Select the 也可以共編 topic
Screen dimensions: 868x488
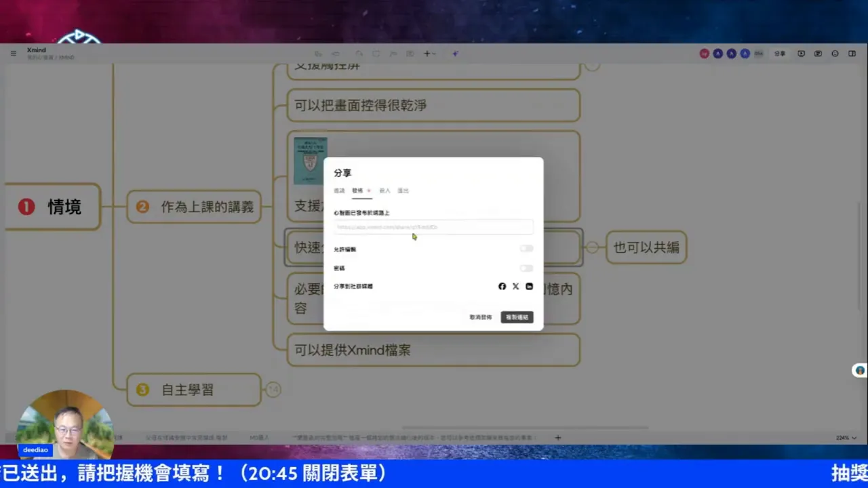(646, 247)
